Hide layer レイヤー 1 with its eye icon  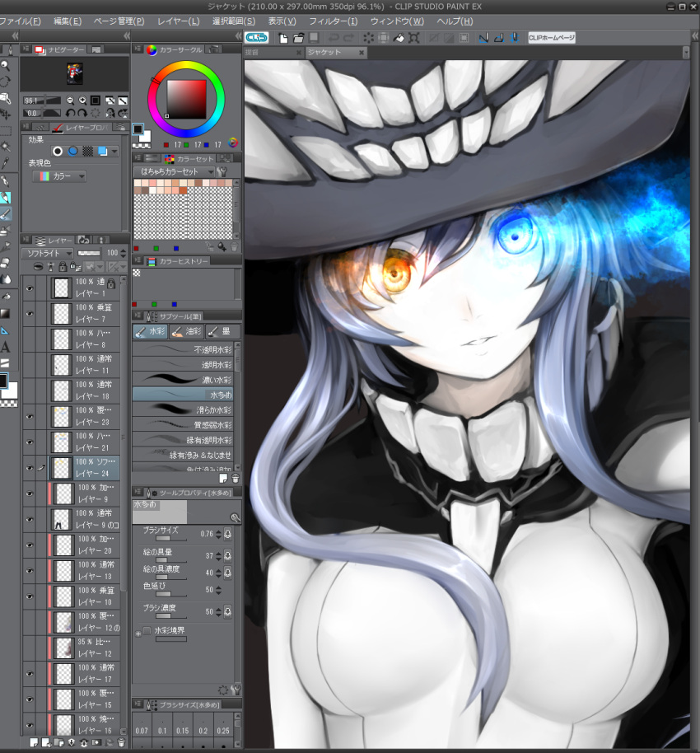(x=30, y=288)
